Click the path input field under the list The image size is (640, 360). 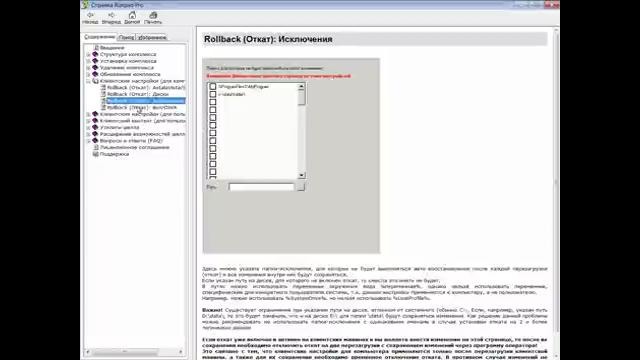[x=261, y=187]
